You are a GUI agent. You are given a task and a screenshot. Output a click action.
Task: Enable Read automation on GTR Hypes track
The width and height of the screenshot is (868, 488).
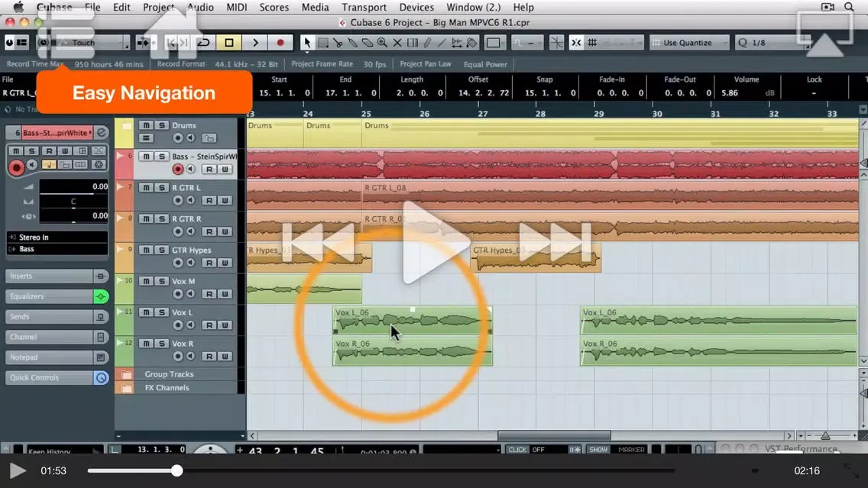tap(209, 263)
